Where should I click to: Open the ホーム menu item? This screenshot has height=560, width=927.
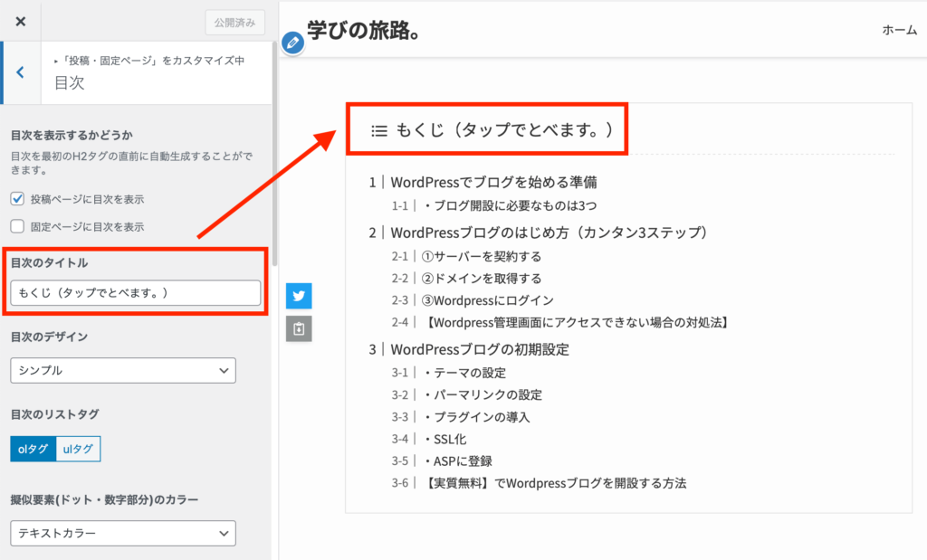[899, 30]
